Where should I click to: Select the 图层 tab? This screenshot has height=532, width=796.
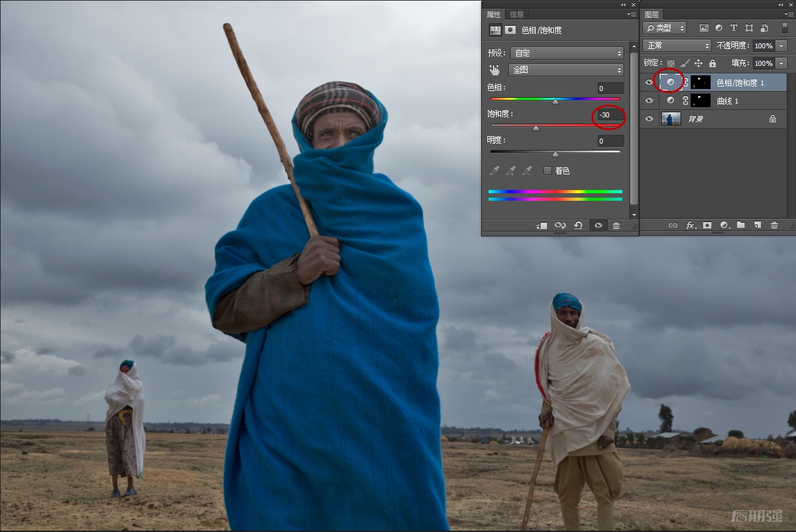pyautogui.click(x=652, y=14)
